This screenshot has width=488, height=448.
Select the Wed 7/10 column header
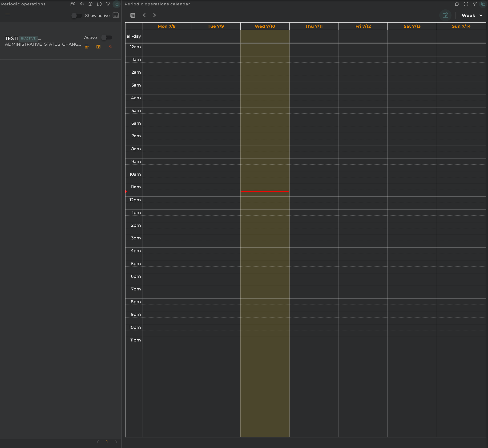click(x=265, y=26)
